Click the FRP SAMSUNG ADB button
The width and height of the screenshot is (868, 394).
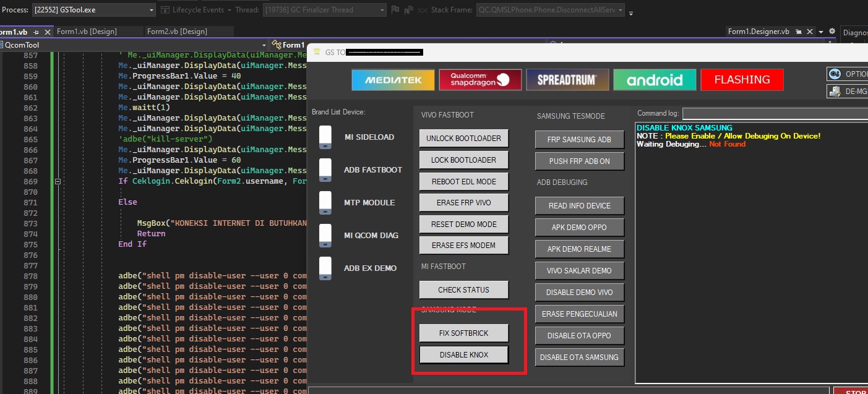580,140
